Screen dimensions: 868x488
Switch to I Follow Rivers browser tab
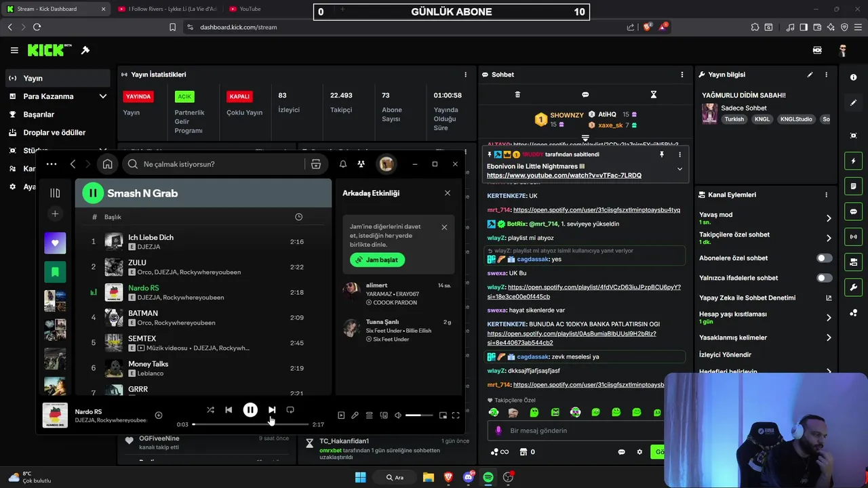(167, 9)
